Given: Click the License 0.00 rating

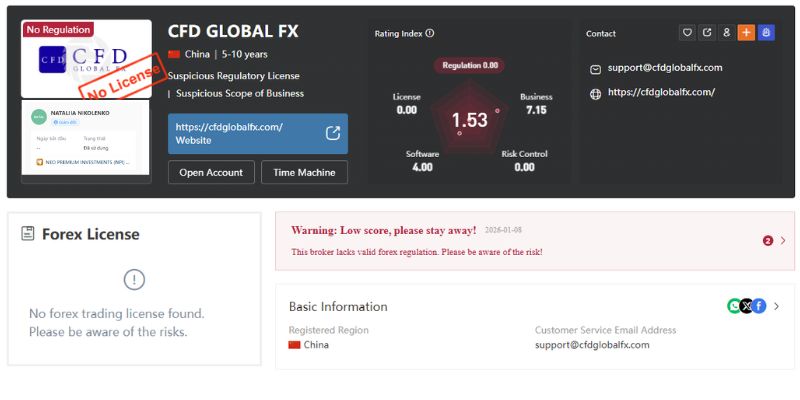Looking at the screenshot, I should [407, 104].
